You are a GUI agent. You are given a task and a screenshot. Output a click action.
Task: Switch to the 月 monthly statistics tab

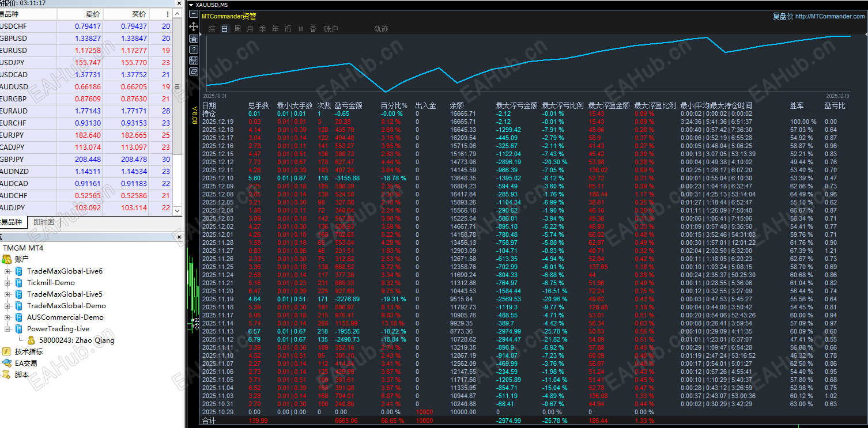(x=250, y=29)
